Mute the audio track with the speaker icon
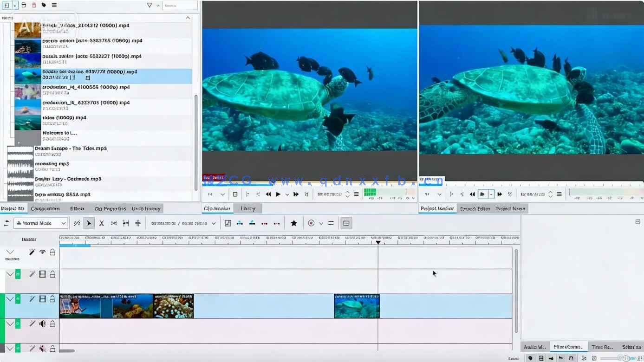 pos(42,323)
